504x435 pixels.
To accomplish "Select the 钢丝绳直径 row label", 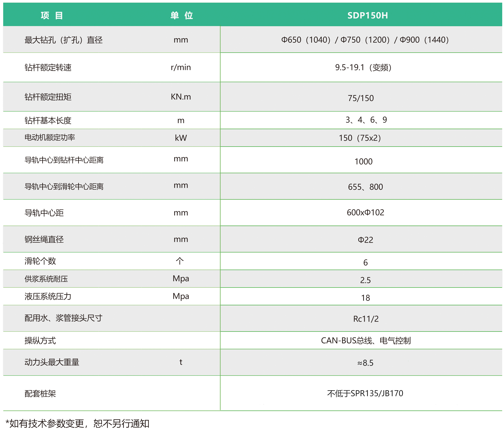I will tap(44, 239).
